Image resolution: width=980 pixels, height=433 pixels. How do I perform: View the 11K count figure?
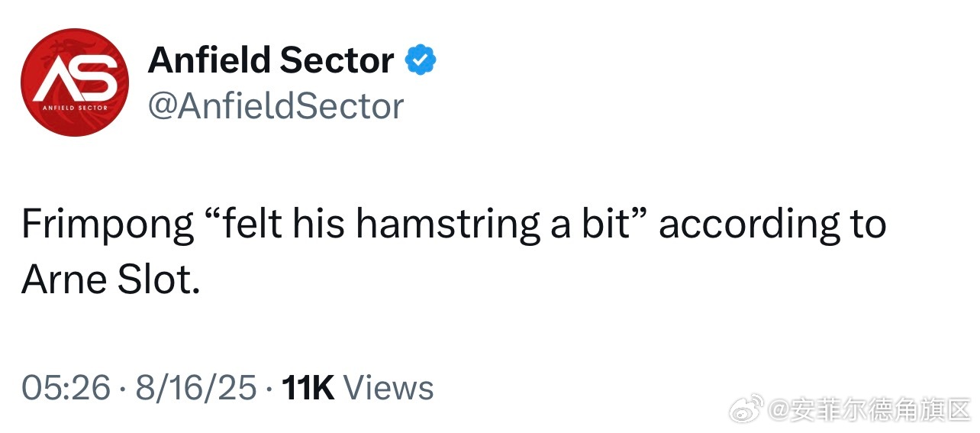point(308,389)
